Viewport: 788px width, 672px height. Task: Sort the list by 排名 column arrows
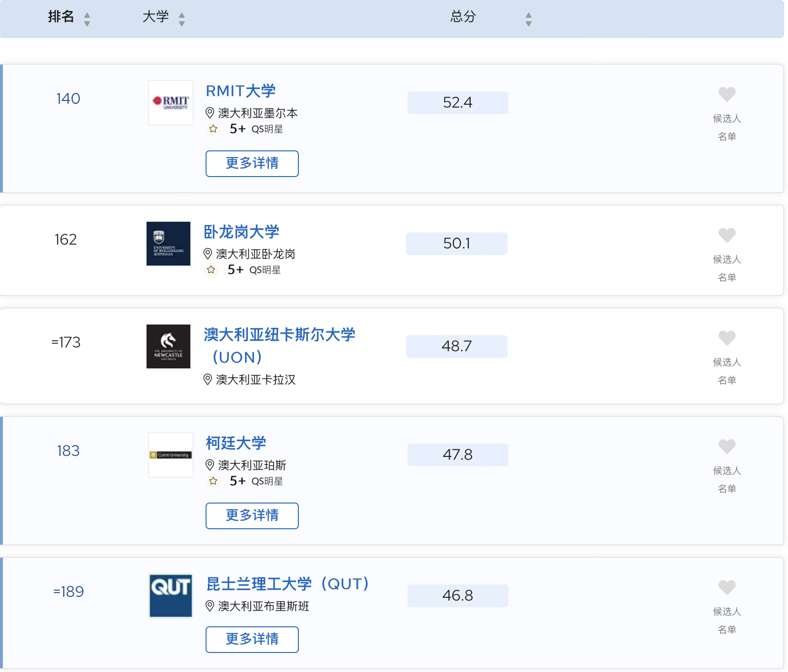tap(87, 19)
